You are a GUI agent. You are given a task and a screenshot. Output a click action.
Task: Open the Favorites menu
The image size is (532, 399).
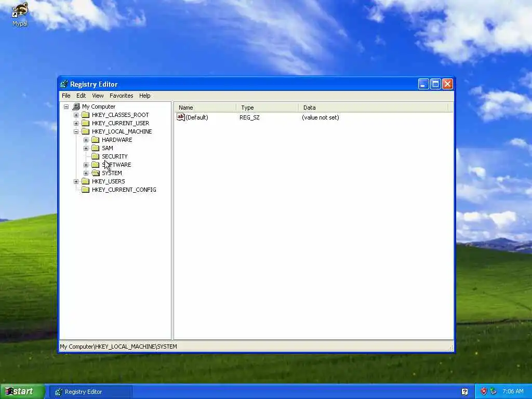(x=121, y=96)
